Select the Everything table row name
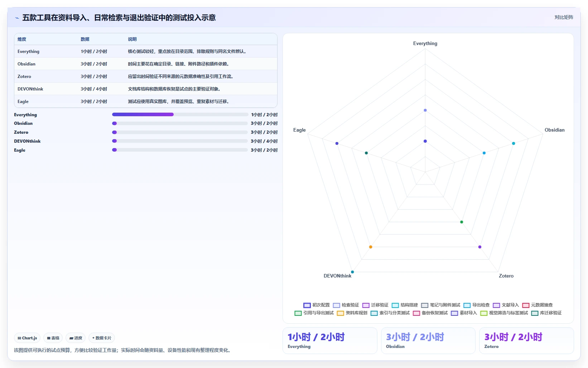 (28, 51)
